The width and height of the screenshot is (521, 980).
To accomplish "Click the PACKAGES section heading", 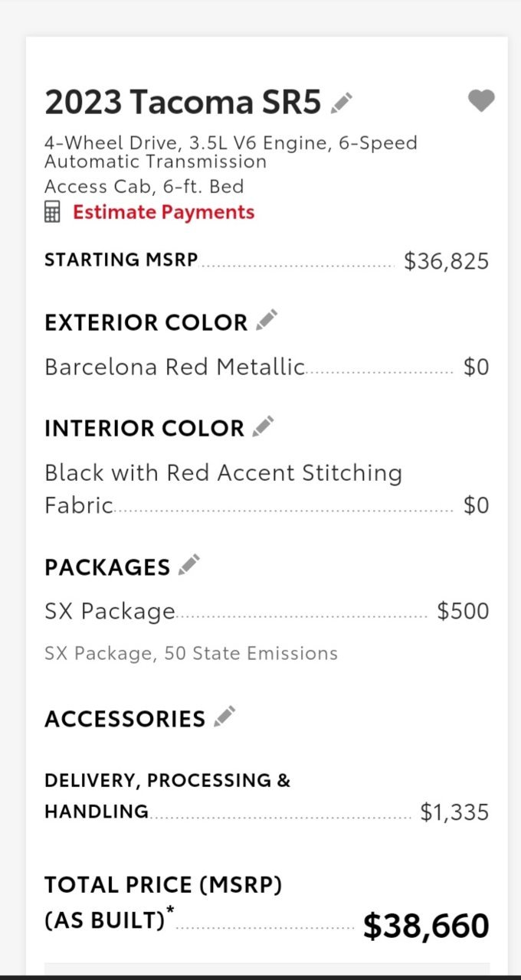I will 107,567.
